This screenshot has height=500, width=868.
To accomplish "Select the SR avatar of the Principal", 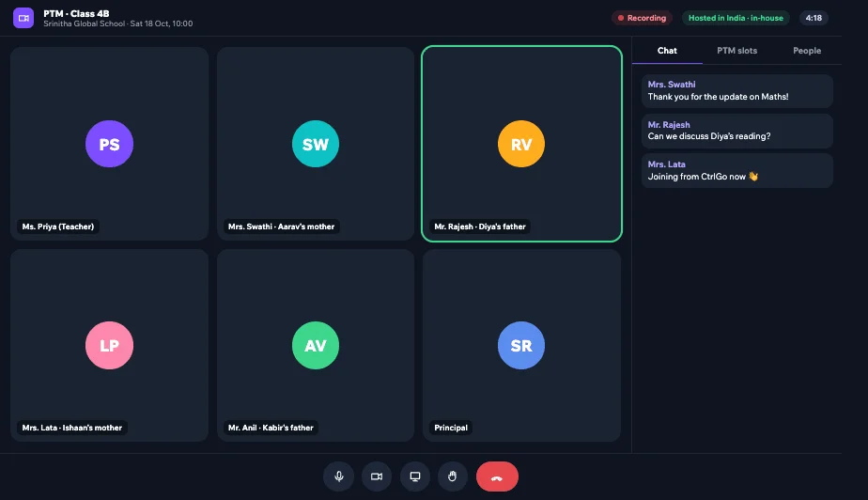I will point(521,346).
